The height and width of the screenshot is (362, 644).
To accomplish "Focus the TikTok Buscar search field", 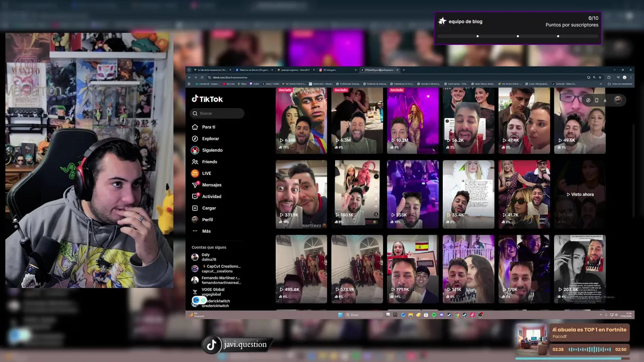I will tap(217, 114).
